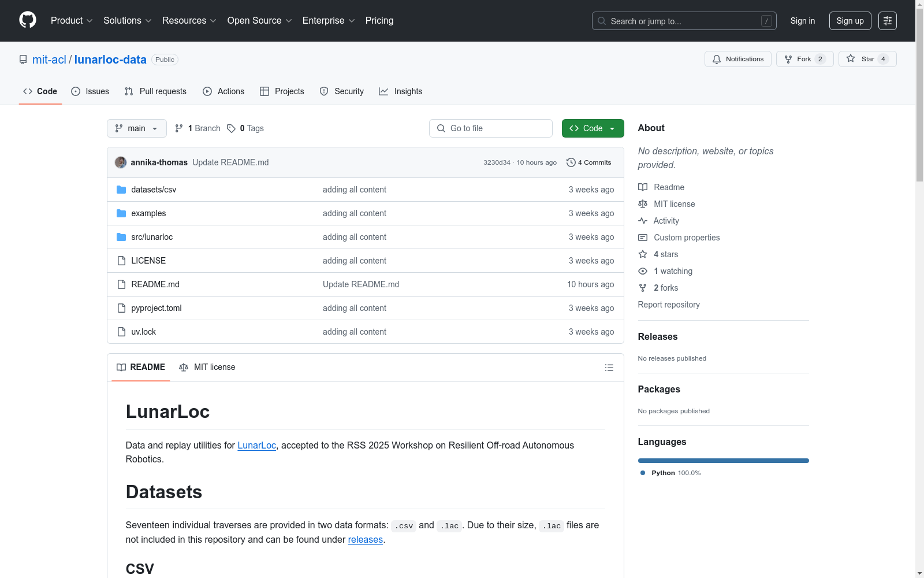Click Python 100.0% language entry

pos(670,473)
